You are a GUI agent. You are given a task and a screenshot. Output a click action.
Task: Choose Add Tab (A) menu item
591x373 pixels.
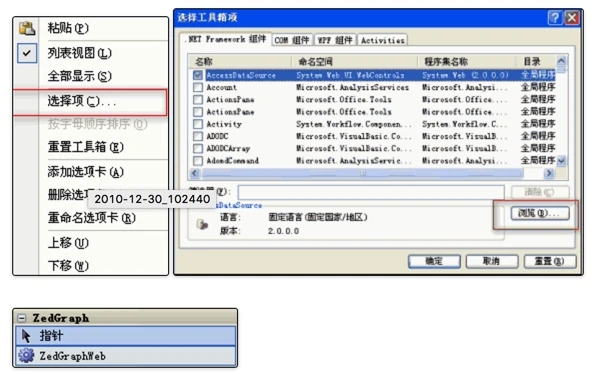86,172
